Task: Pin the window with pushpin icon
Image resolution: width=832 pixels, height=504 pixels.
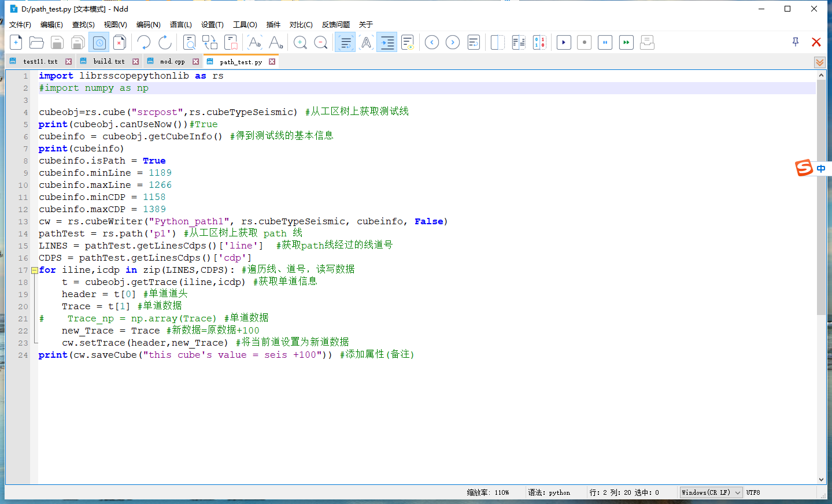Action: pos(796,42)
